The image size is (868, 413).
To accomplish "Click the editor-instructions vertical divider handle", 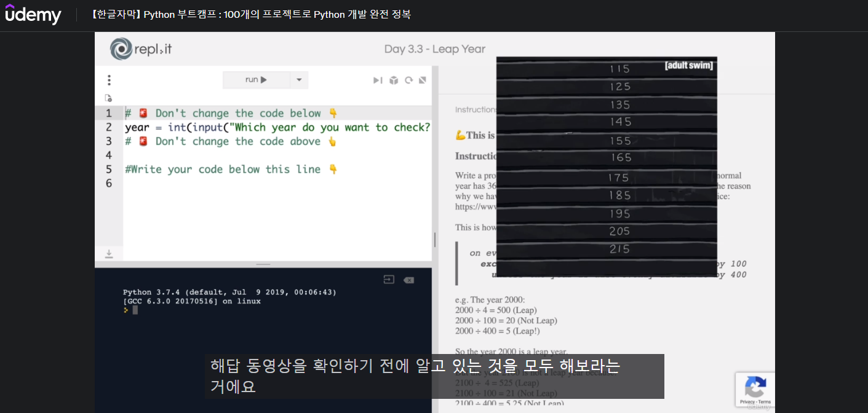I will (x=435, y=240).
